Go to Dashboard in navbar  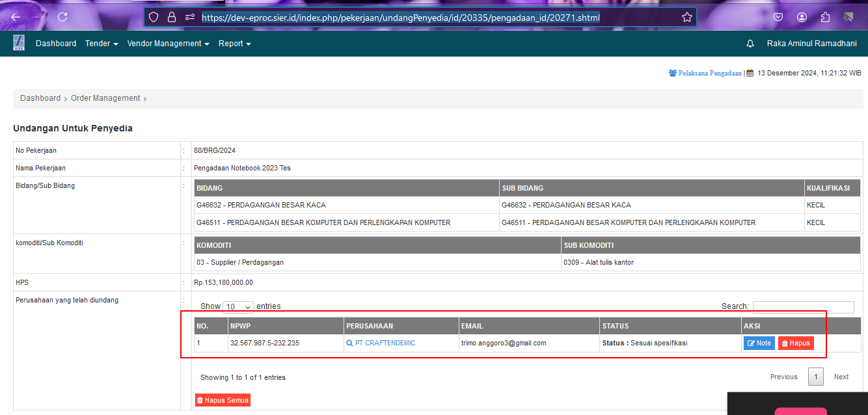[56, 44]
